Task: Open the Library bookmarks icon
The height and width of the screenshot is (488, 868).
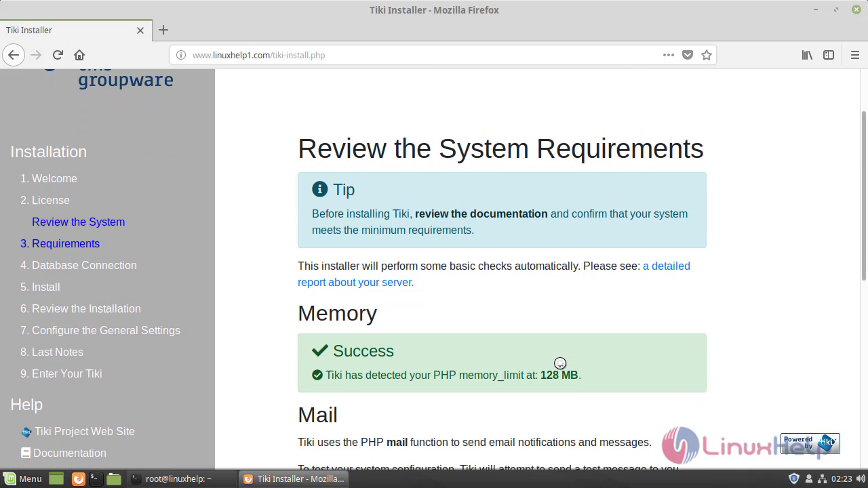Action: [807, 55]
